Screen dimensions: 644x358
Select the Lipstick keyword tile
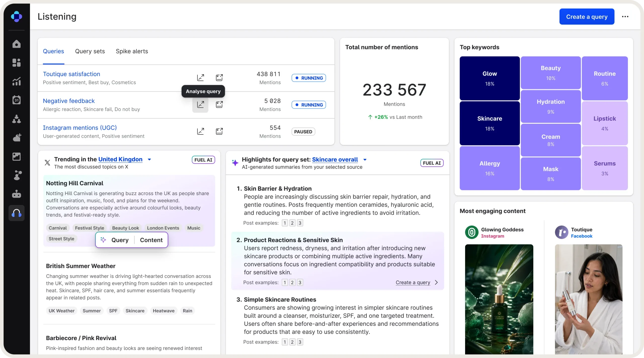pos(605,123)
